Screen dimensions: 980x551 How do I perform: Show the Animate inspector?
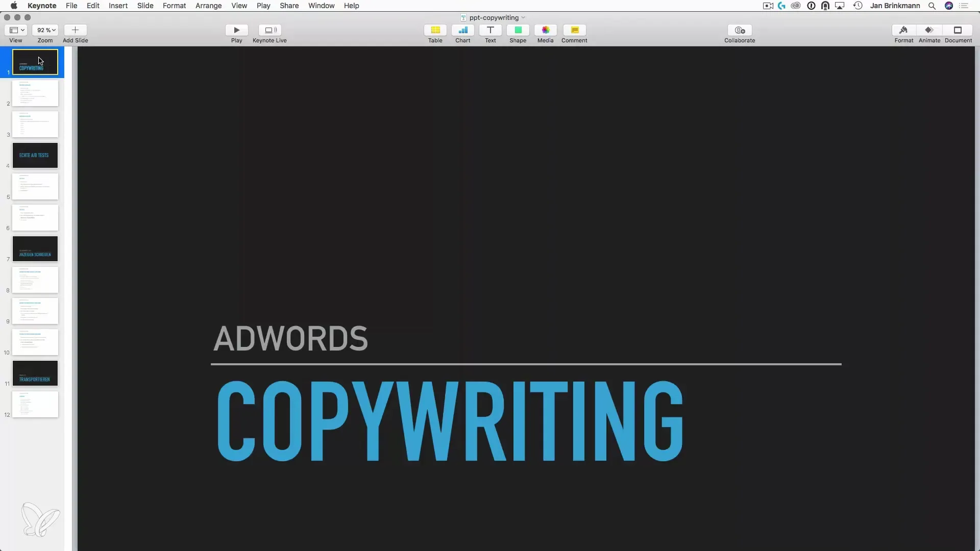point(929,30)
